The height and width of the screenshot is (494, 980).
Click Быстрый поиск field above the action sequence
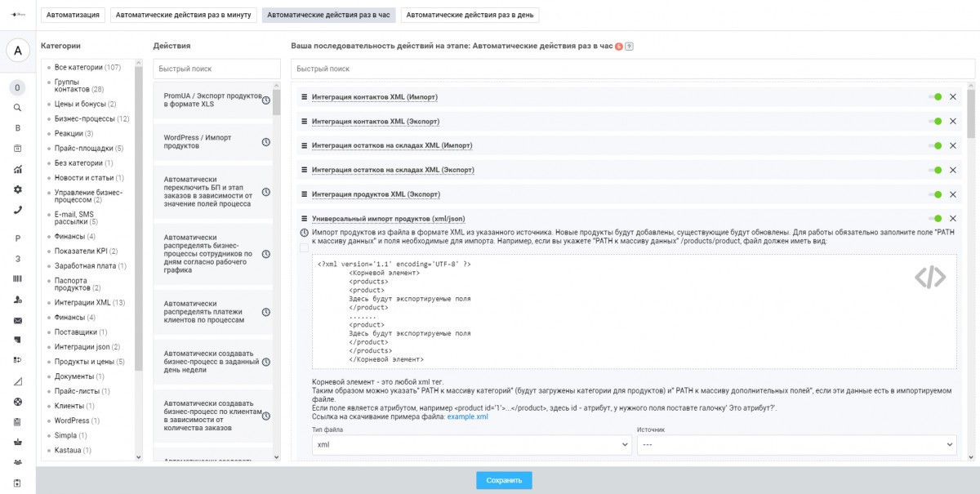point(633,69)
